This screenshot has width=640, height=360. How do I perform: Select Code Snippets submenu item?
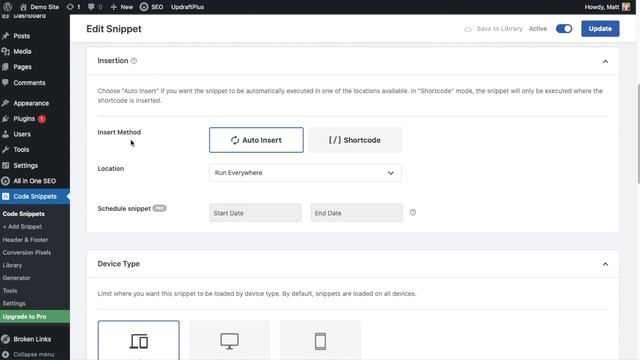[24, 214]
